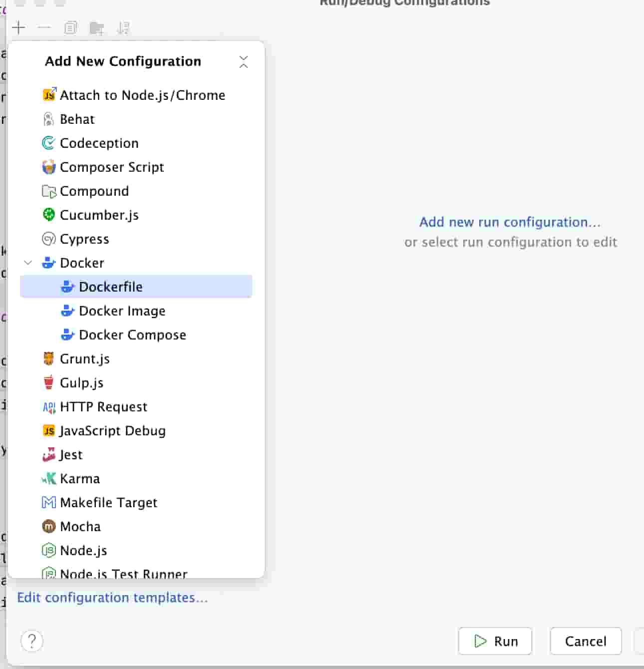Viewport: 644px width, 669px height.
Task: Choose Docker Image configuration type
Action: pyautogui.click(x=136, y=311)
